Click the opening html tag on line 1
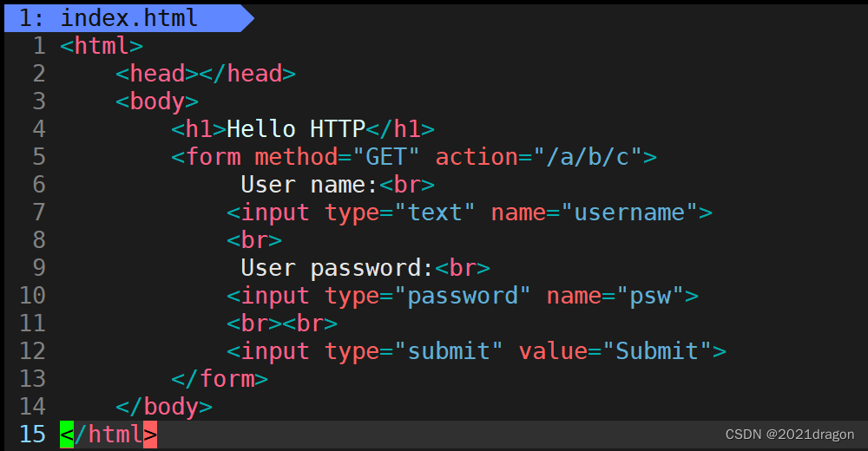This screenshot has height=451, width=868. [102, 46]
